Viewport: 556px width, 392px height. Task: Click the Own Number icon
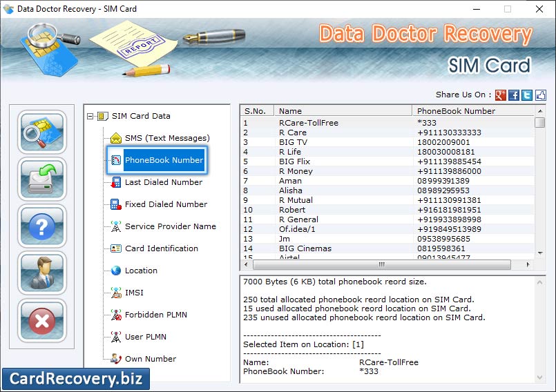point(116,359)
